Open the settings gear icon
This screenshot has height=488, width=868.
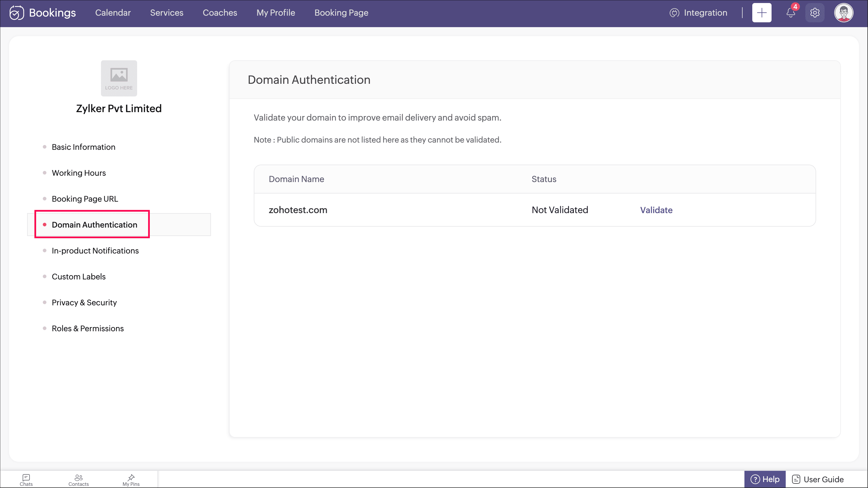(x=815, y=13)
